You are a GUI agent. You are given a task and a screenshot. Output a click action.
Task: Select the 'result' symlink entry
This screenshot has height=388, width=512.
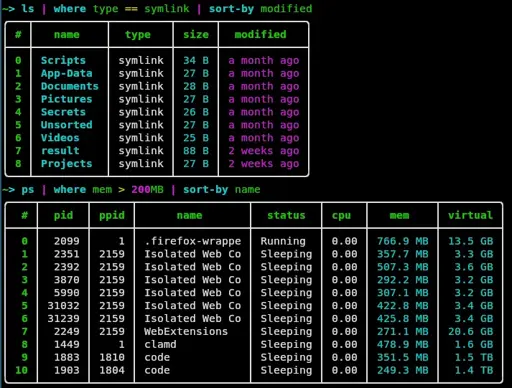tap(60, 151)
